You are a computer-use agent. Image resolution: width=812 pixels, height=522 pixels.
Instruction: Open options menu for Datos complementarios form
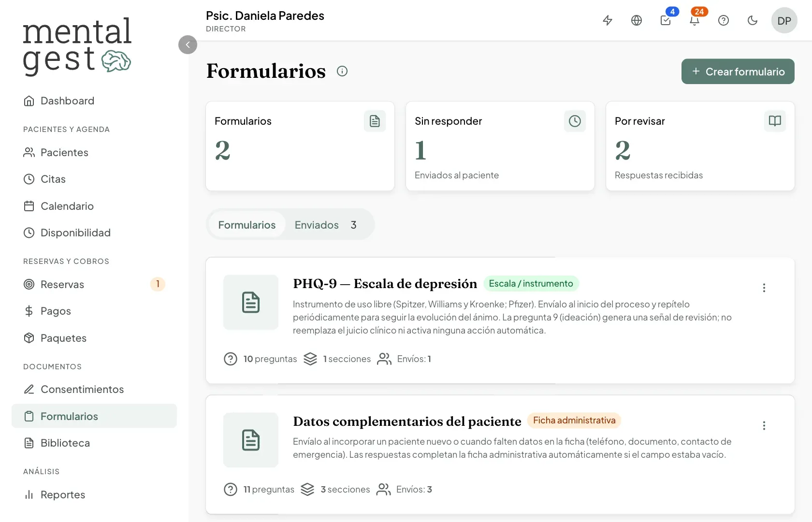tap(764, 425)
